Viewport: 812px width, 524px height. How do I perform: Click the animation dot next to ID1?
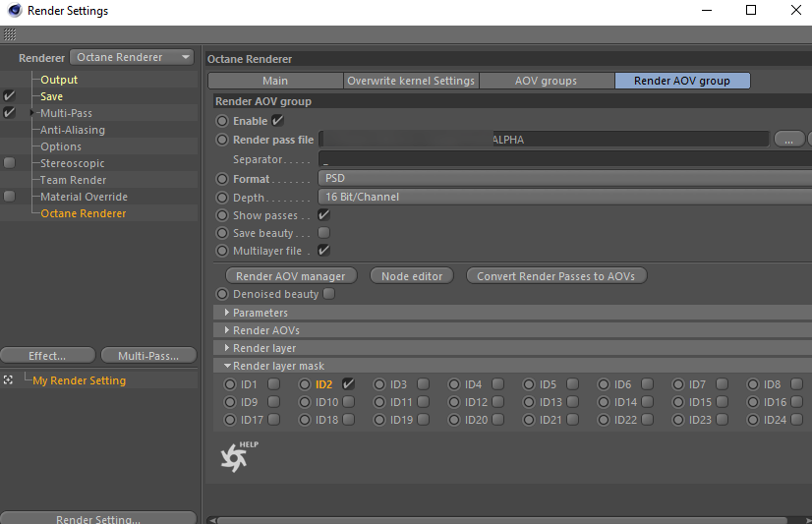229,384
